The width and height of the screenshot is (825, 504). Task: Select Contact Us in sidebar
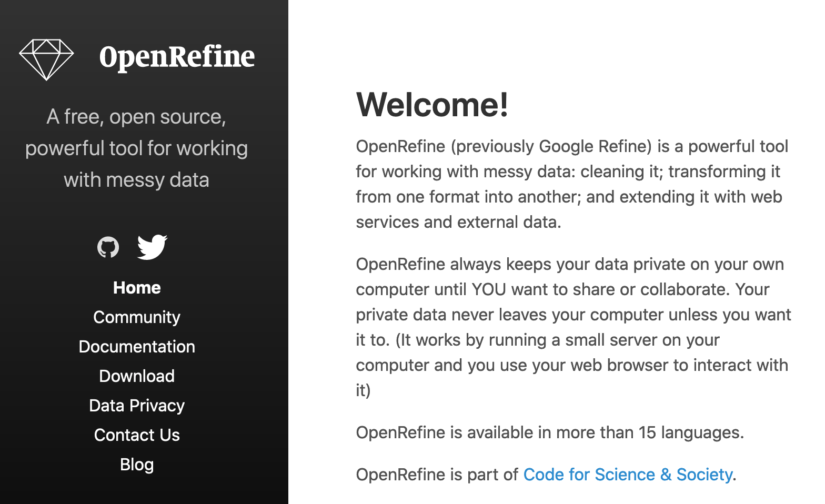137,435
